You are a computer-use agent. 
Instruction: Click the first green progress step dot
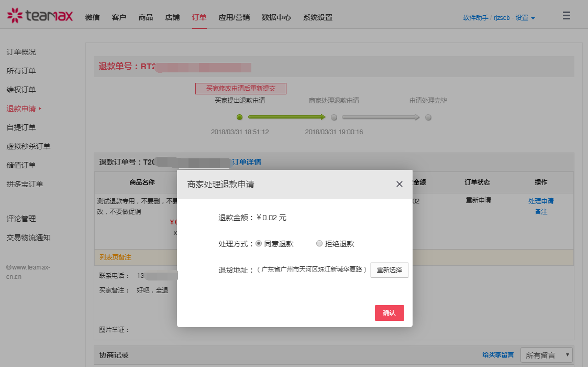[240, 117]
